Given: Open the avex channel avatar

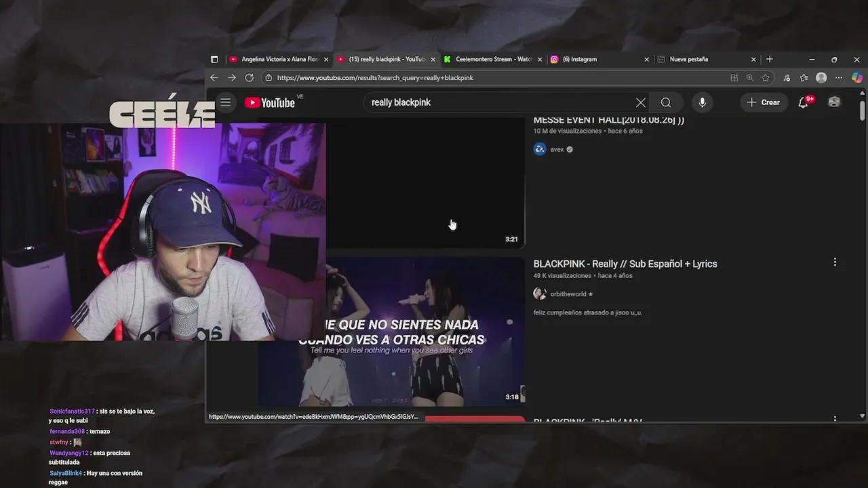Looking at the screenshot, I should pos(540,149).
